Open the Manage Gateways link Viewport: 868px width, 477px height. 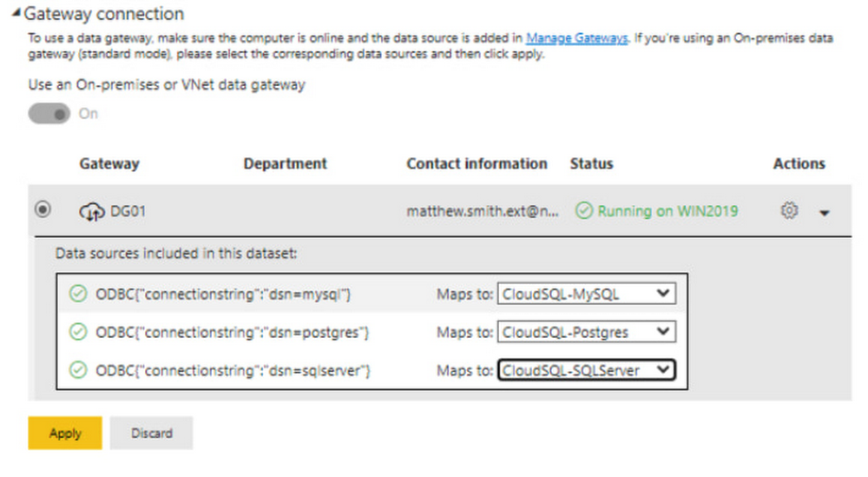coord(576,38)
